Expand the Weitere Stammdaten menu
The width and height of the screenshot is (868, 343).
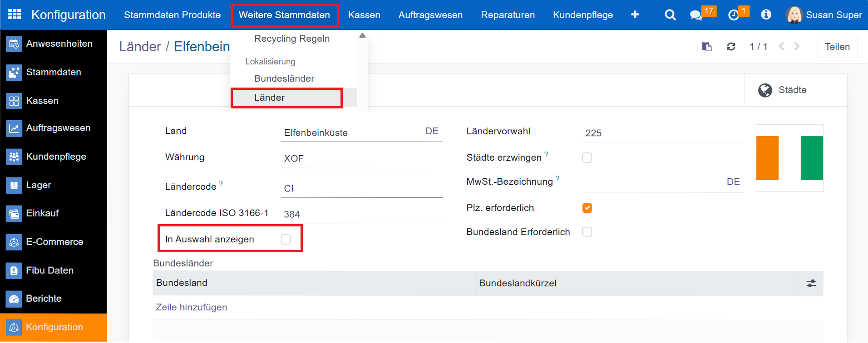point(284,15)
